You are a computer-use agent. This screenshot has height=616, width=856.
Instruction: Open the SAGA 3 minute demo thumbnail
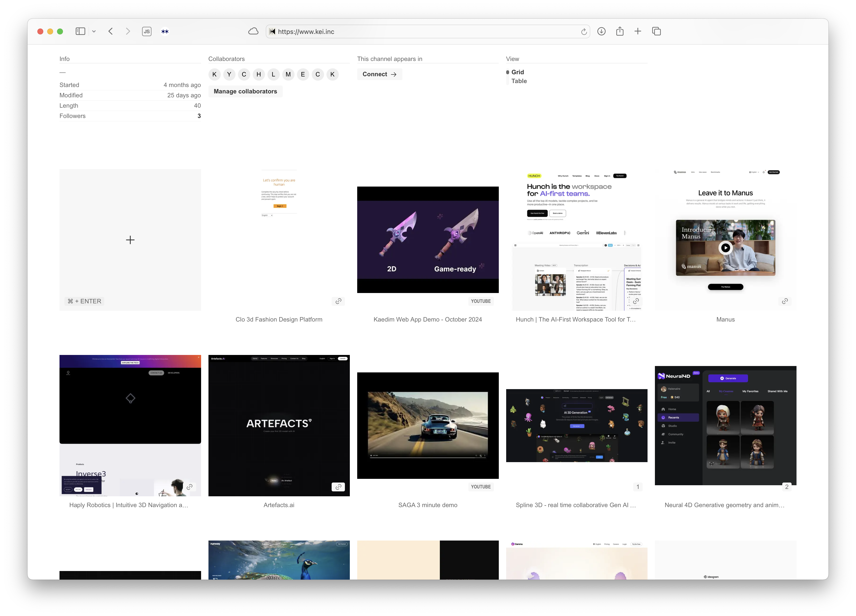click(x=428, y=425)
